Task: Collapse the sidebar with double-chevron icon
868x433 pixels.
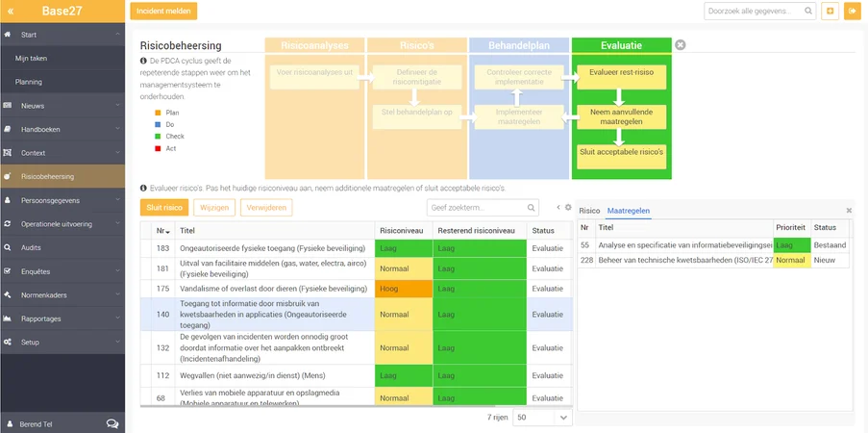Action: pos(11,12)
